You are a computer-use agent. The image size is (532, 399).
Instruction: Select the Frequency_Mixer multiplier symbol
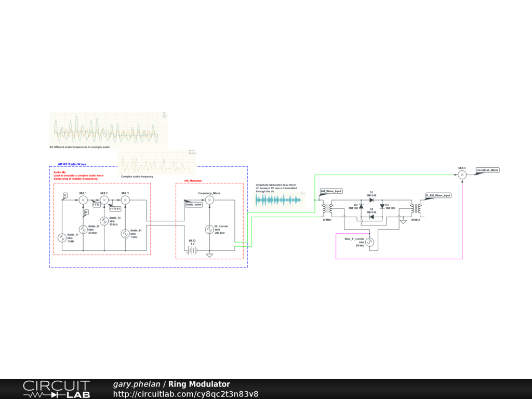209,200
